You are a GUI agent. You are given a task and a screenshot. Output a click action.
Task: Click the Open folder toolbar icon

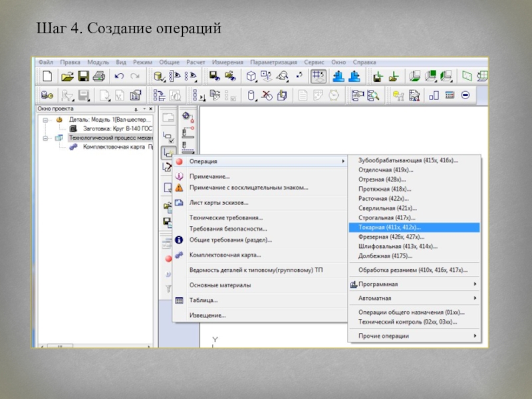click(x=67, y=76)
